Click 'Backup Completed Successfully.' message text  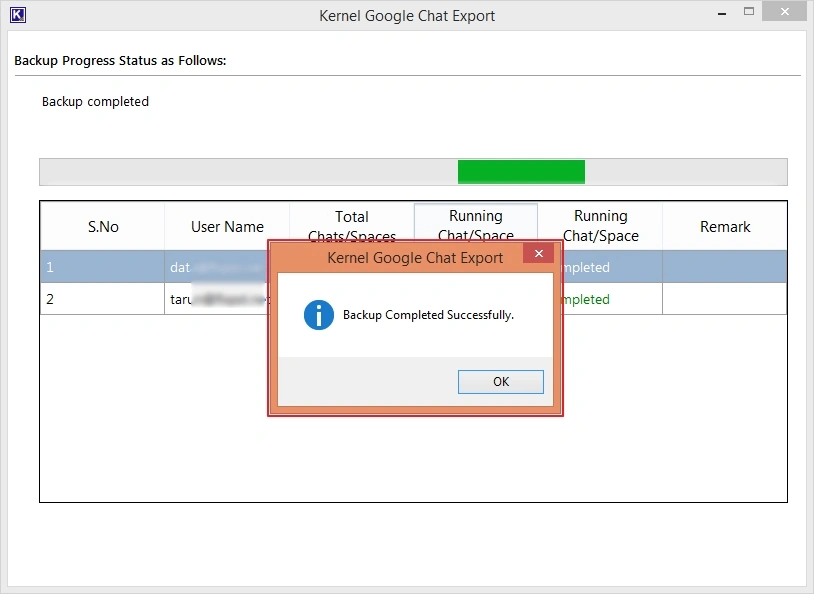[428, 315]
